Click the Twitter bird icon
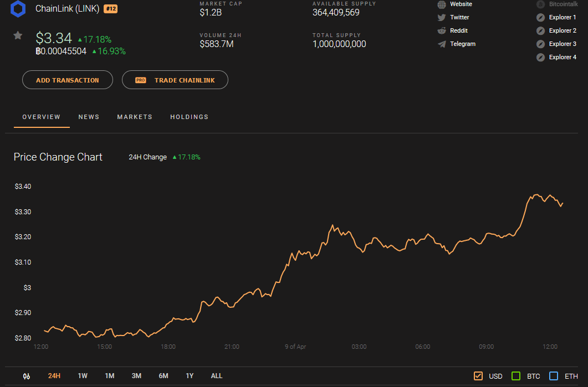Screen dimensions: 588x387 (442, 17)
